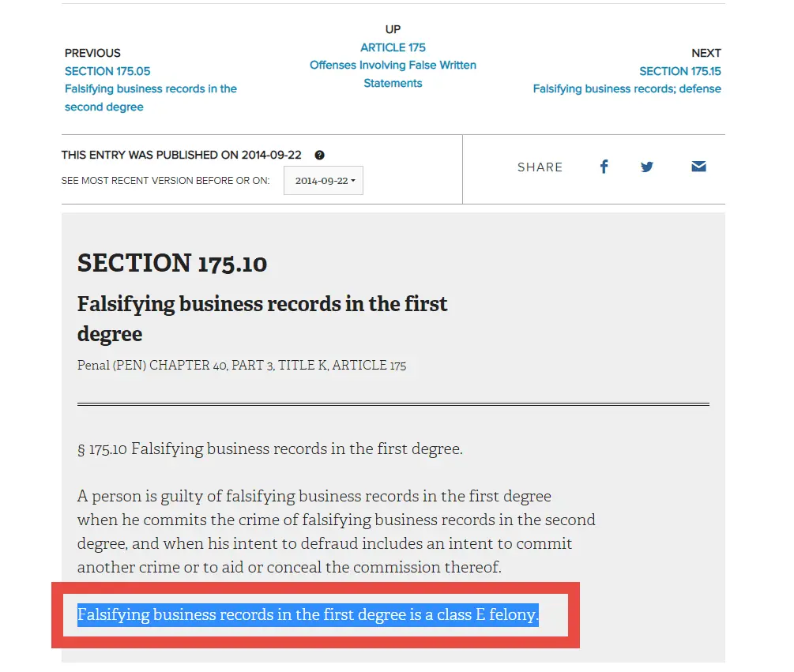Share this section via email icon
Screen dimensions: 794x672
click(698, 167)
